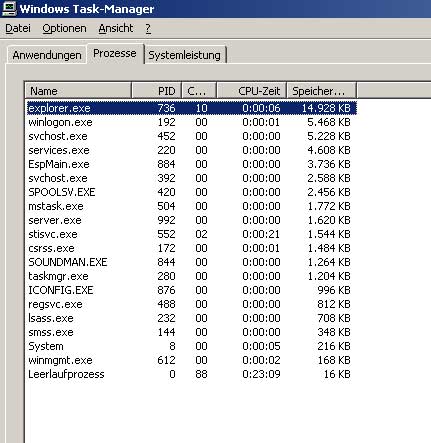Sort by the C... CPU usage header

tap(199, 91)
